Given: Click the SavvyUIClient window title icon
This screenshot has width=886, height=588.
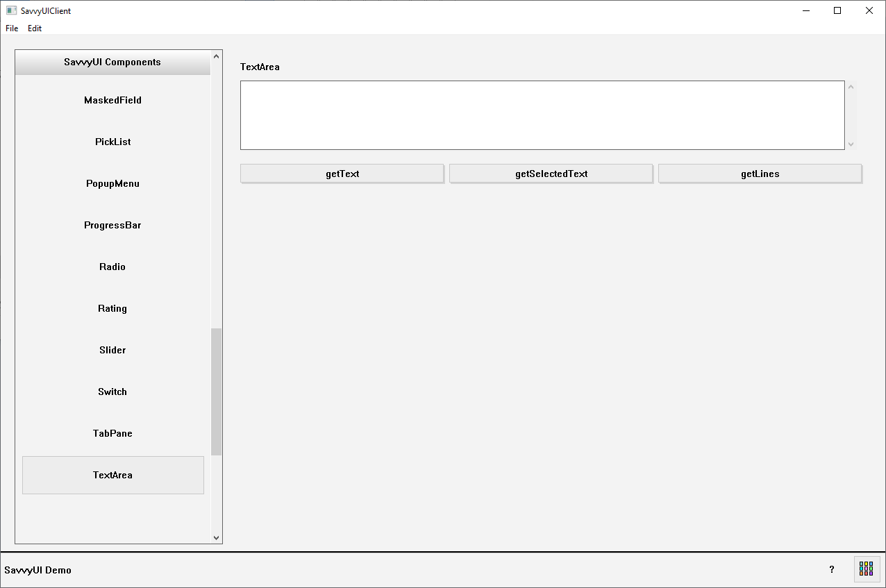Looking at the screenshot, I should click(11, 10).
